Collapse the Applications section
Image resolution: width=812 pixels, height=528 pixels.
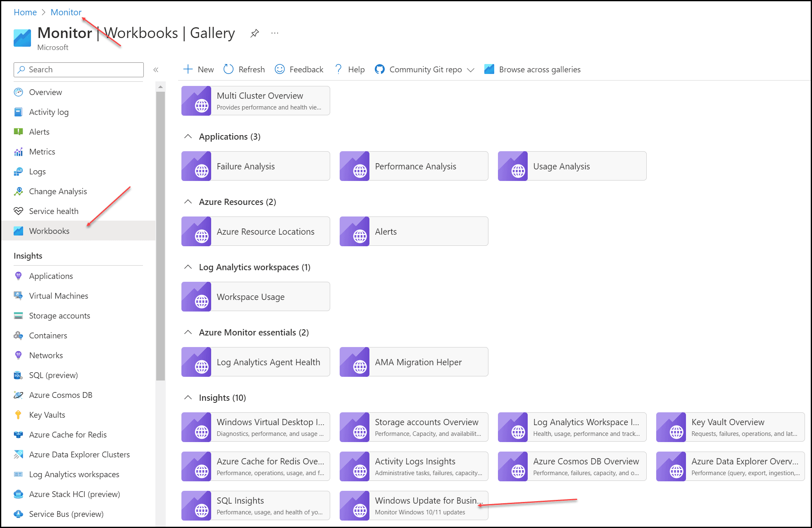point(188,136)
